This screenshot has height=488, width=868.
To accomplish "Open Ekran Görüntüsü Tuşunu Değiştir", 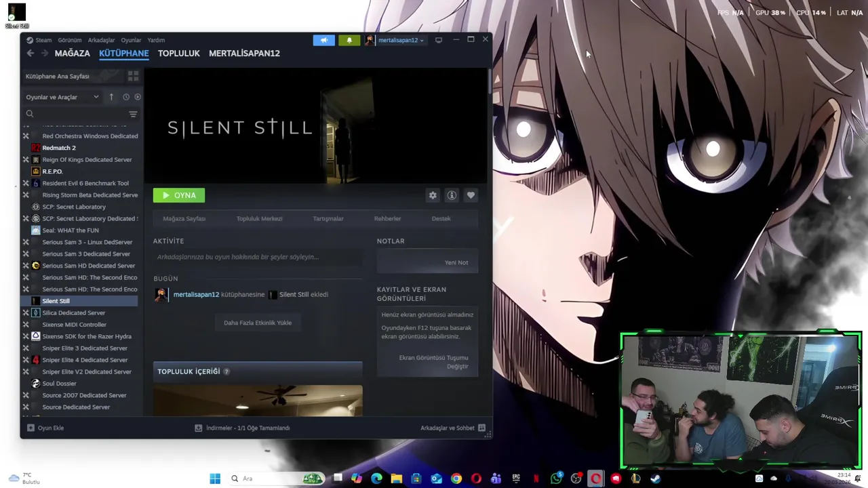I will [434, 362].
